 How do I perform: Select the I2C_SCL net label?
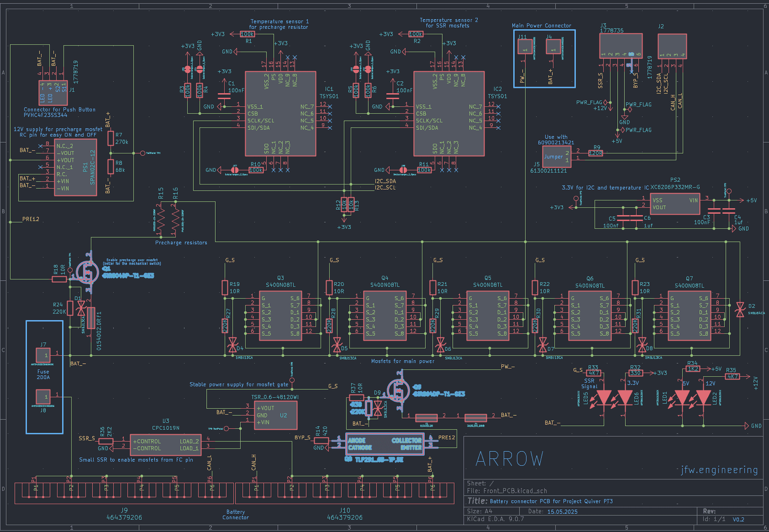[385, 187]
